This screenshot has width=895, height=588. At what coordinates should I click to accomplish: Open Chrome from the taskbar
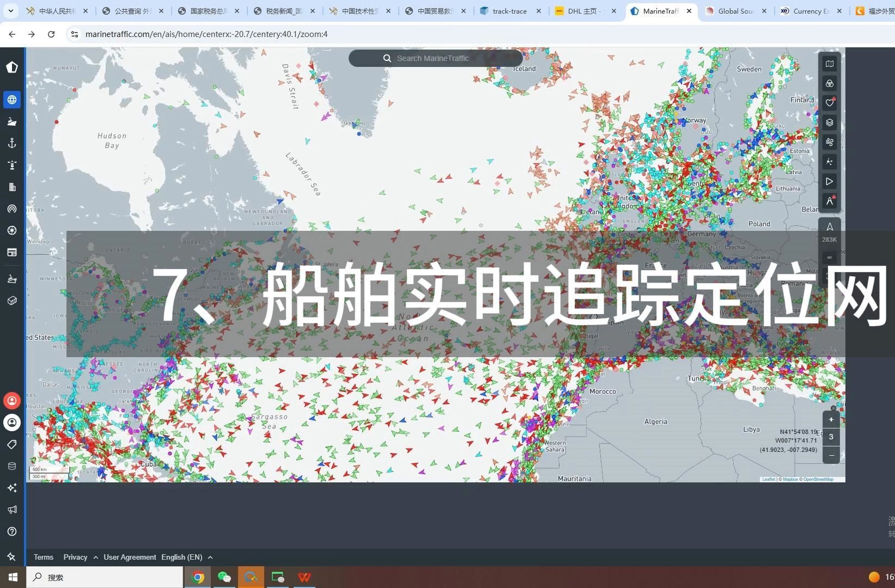tap(198, 577)
